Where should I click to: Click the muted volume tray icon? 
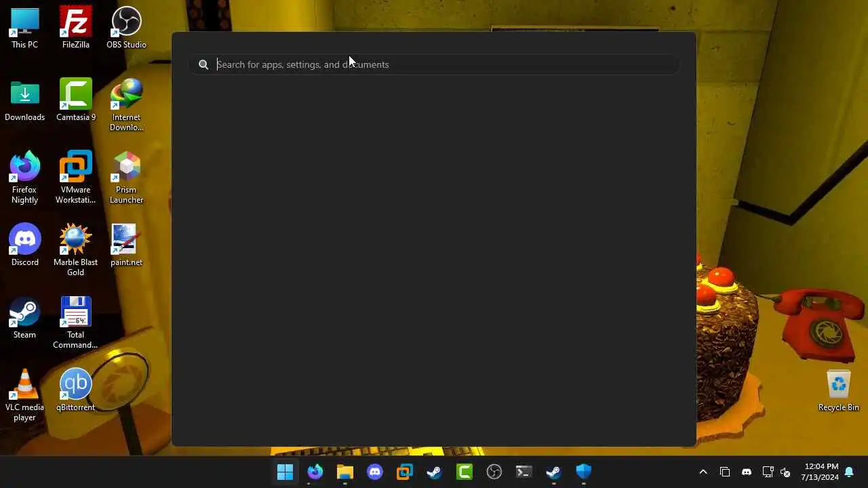pos(786,472)
